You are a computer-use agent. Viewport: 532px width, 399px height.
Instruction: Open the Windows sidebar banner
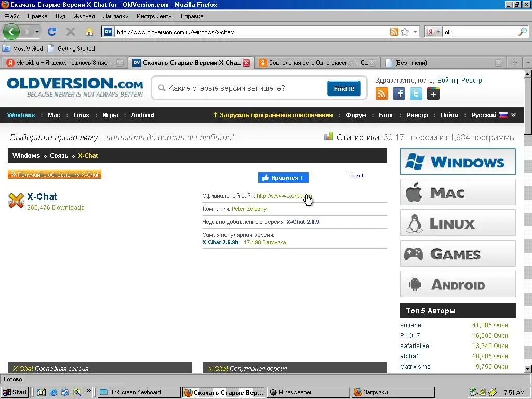[x=458, y=162]
